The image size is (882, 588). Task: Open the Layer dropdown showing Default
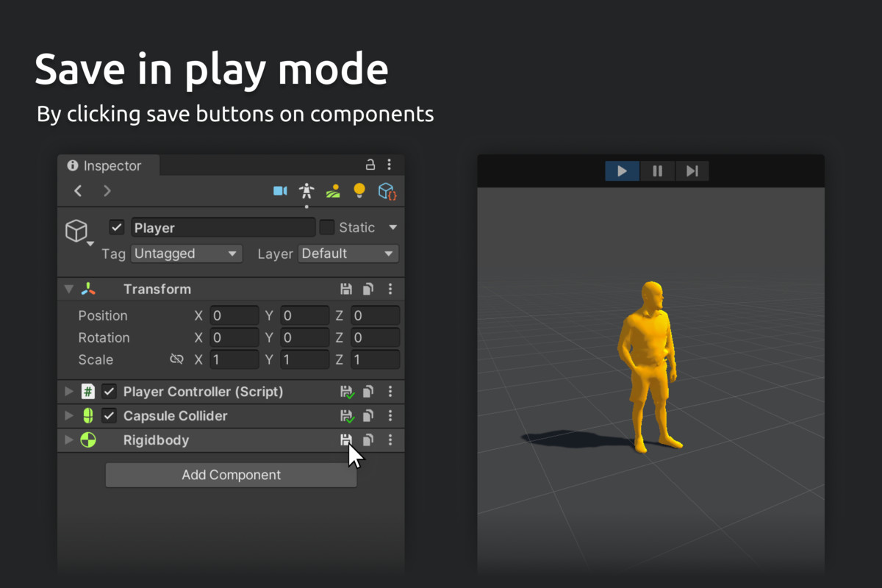[x=348, y=254]
